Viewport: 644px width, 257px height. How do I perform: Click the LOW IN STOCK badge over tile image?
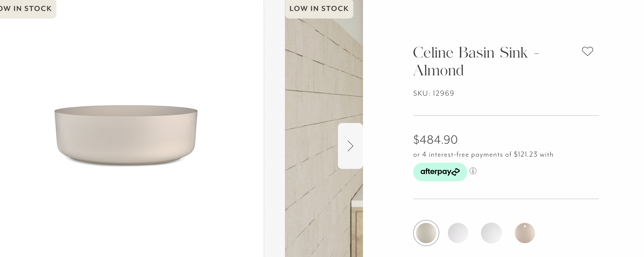point(319,9)
